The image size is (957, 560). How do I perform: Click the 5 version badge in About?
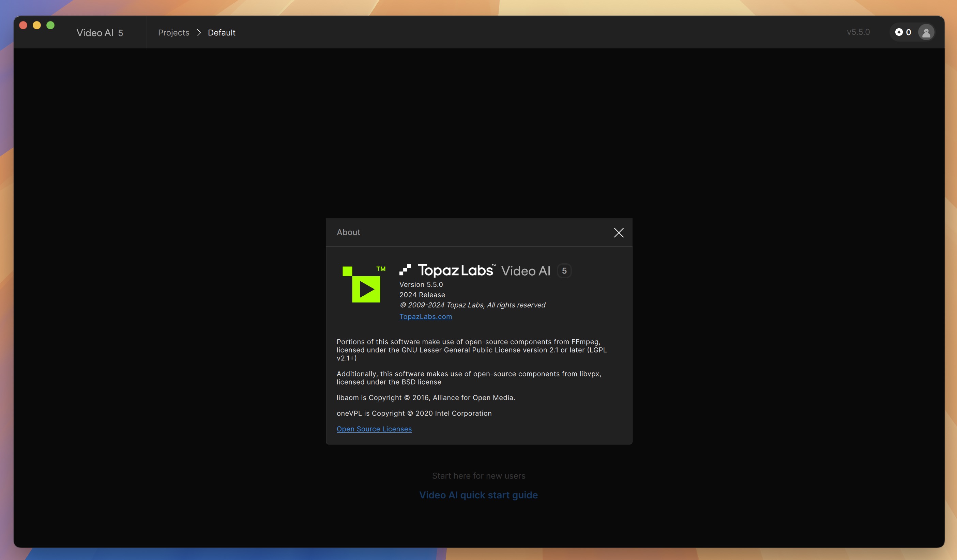click(564, 271)
